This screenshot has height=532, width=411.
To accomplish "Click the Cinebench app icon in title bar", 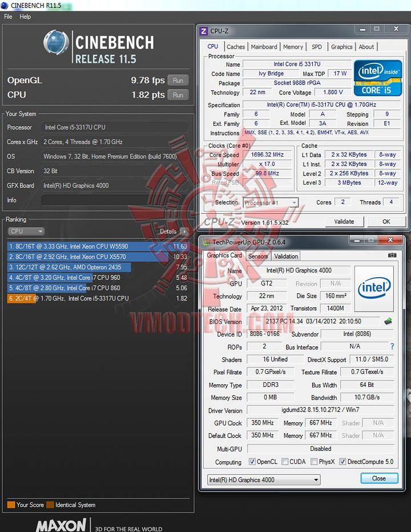I will pyautogui.click(x=5, y=6).
